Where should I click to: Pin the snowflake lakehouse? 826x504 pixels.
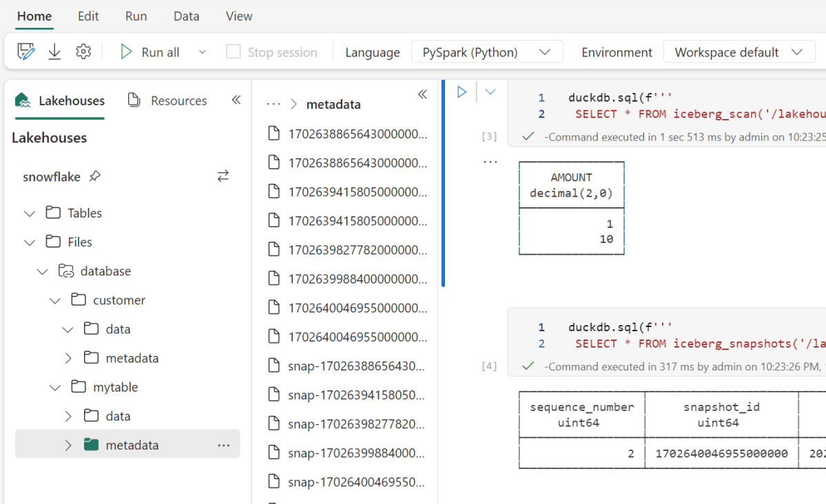[95, 176]
